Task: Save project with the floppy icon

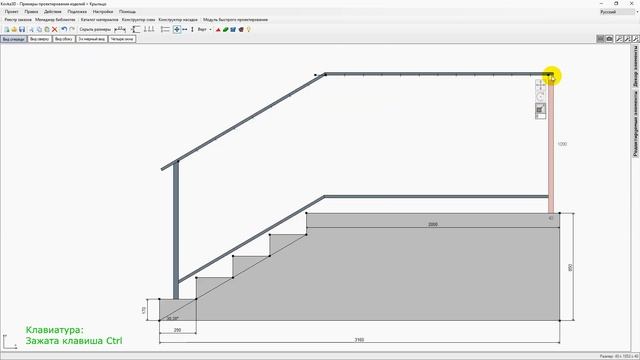Action: (x=22, y=29)
